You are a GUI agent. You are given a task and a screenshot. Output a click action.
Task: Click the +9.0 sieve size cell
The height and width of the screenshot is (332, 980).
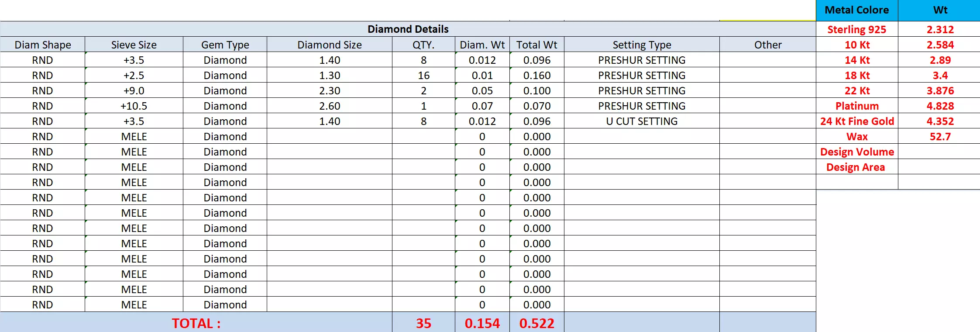(134, 90)
